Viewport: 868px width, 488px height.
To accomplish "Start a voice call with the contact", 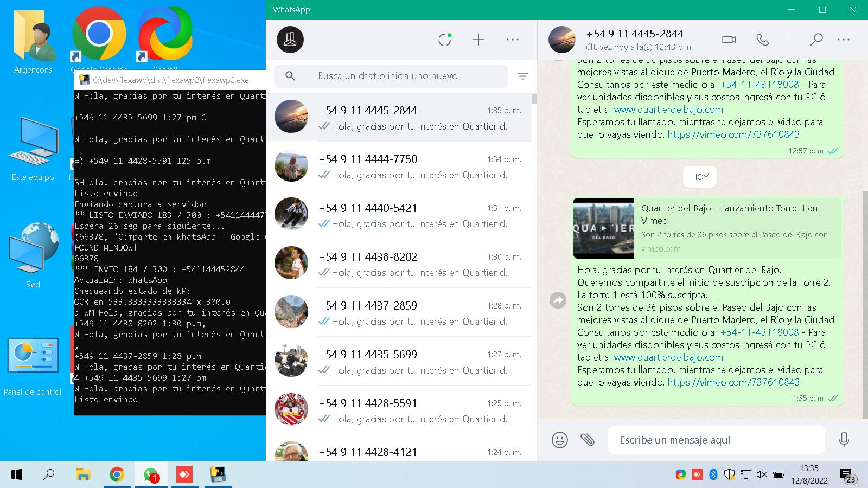I will [763, 40].
